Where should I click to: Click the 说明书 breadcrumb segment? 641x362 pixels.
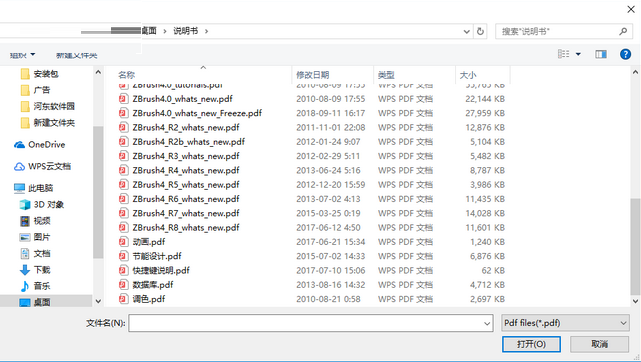186,31
